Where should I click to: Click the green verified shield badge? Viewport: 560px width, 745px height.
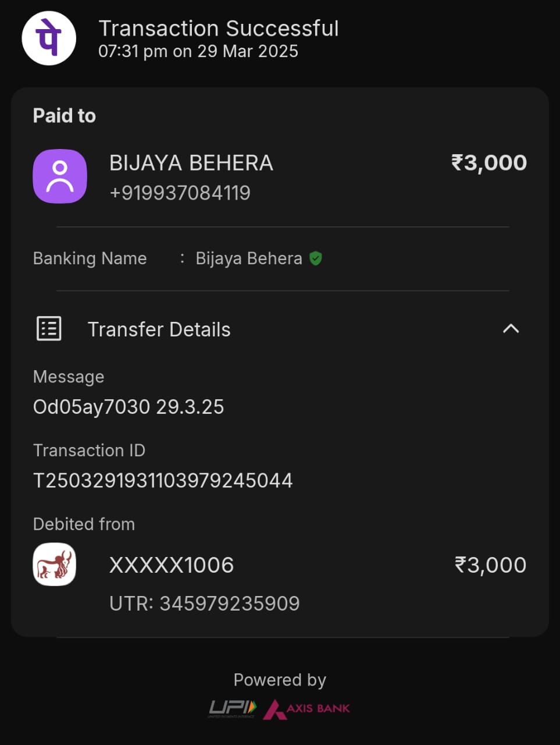[316, 258]
